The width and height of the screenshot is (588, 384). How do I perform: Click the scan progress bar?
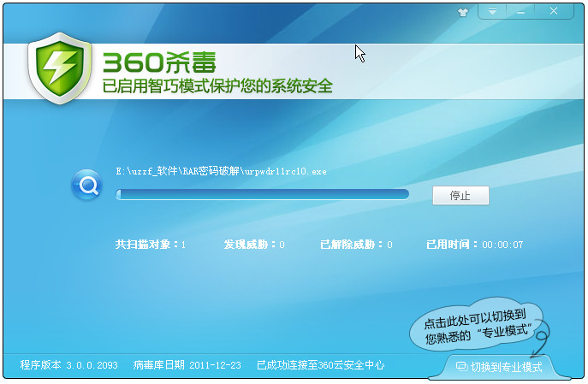click(262, 195)
